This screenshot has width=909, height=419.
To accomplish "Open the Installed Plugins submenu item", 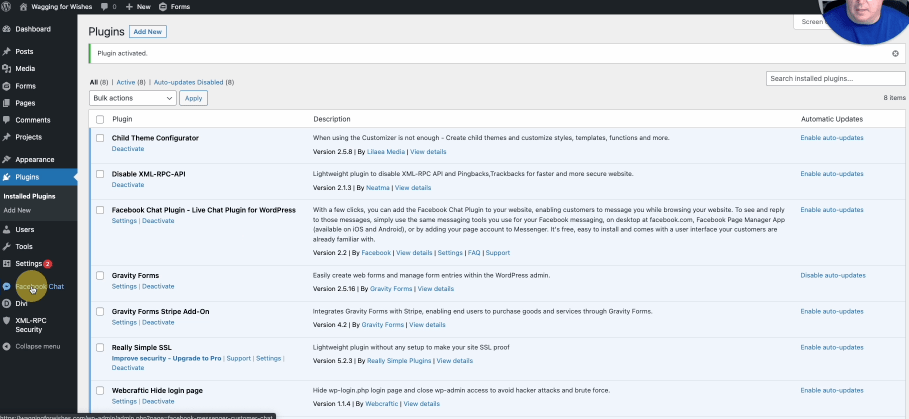I will pyautogui.click(x=30, y=196).
